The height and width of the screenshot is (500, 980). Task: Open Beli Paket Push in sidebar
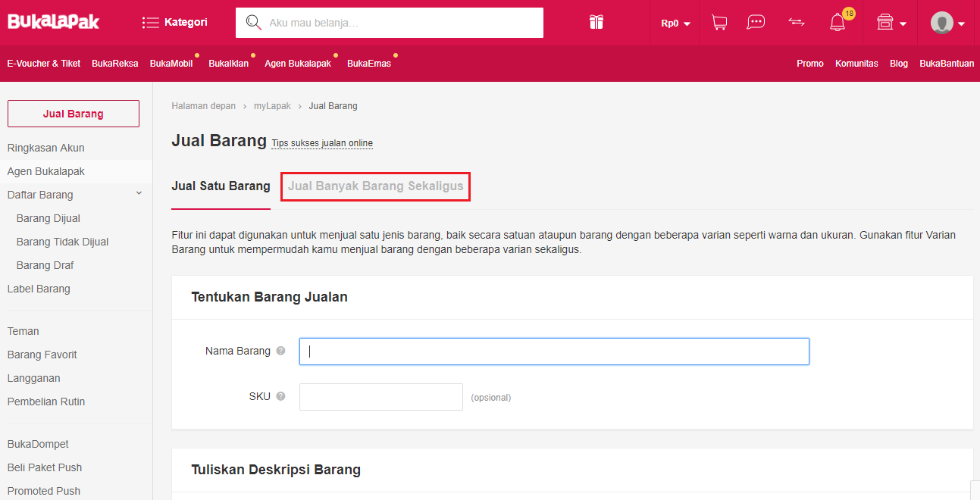pos(45,467)
